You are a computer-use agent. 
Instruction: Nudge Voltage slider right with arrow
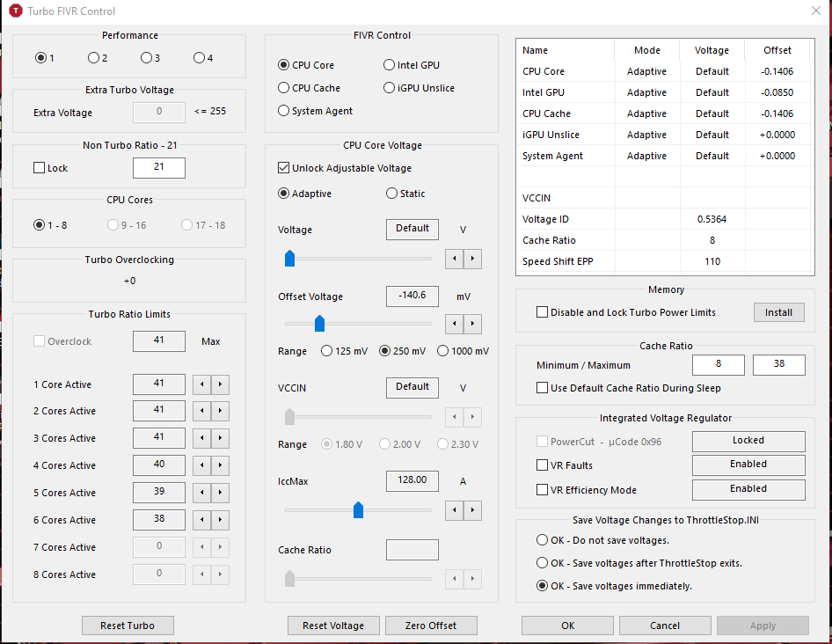(x=472, y=259)
